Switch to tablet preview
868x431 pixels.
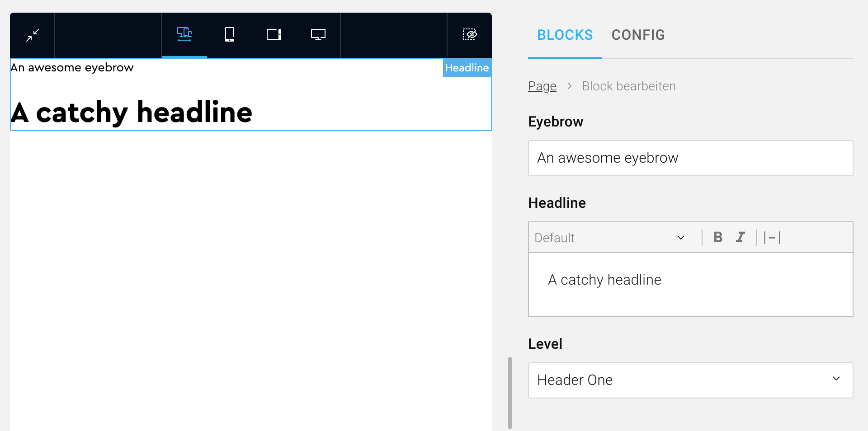point(273,34)
